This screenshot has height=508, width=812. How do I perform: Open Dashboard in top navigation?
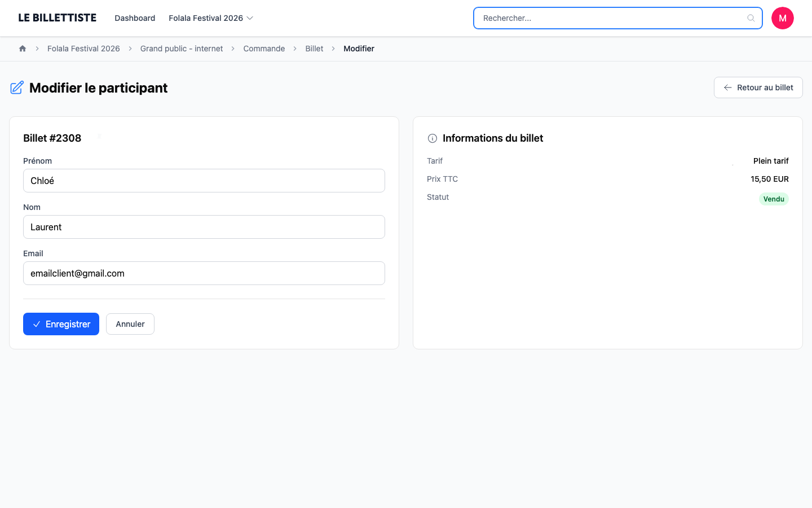[135, 18]
